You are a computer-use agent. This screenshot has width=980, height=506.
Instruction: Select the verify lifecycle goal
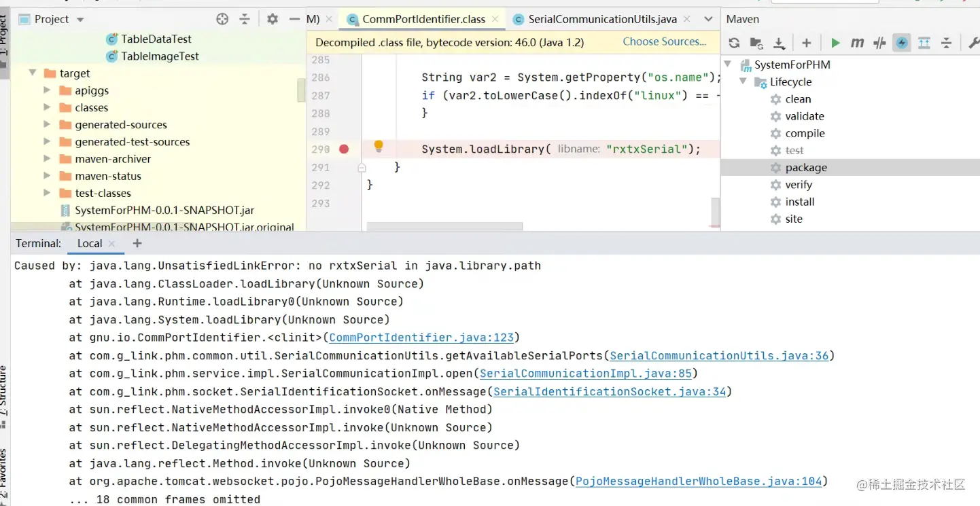799,185
